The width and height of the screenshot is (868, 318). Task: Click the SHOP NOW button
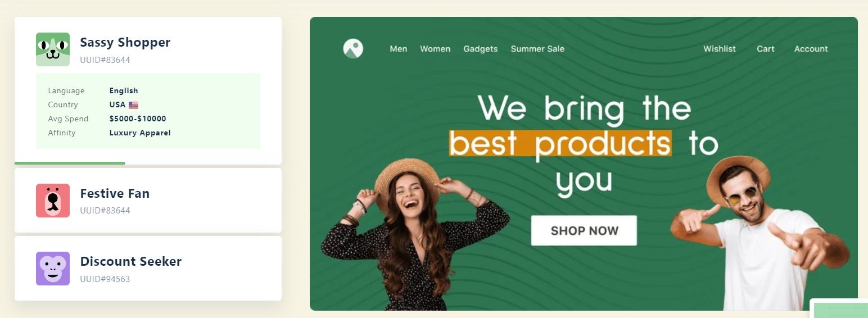(x=584, y=230)
